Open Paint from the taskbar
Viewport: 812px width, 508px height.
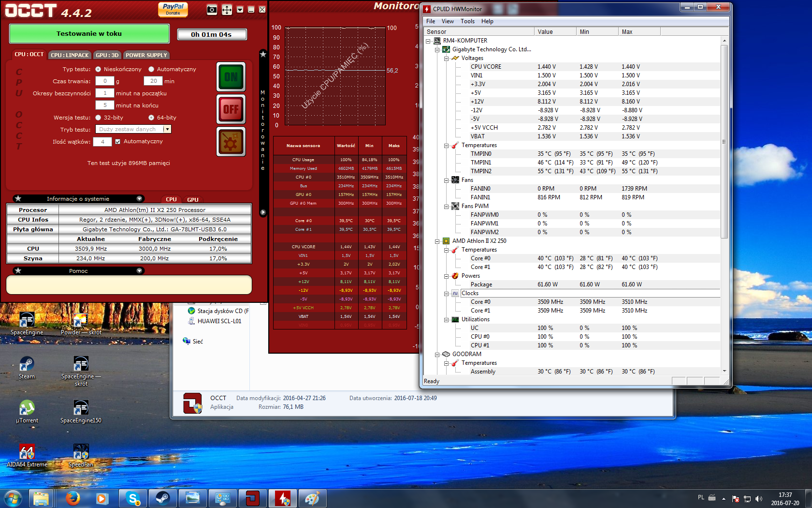pyautogui.click(x=313, y=498)
